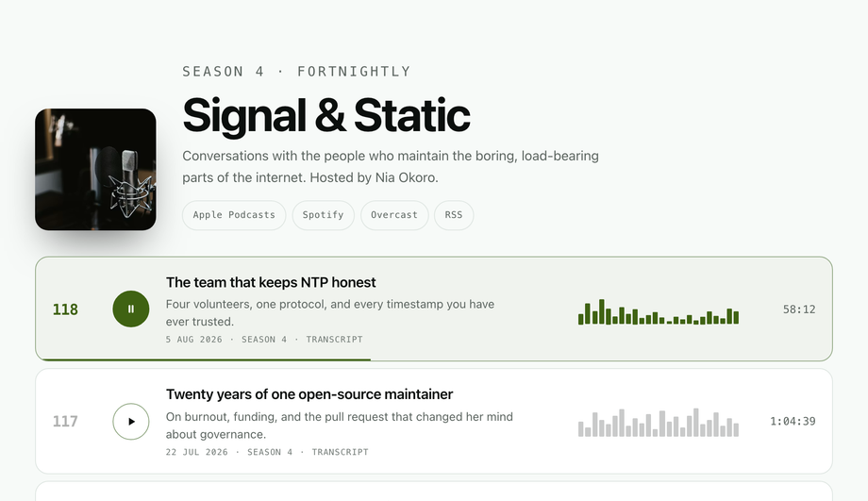Open the RSS feed
This screenshot has height=501, width=868.
(x=454, y=215)
